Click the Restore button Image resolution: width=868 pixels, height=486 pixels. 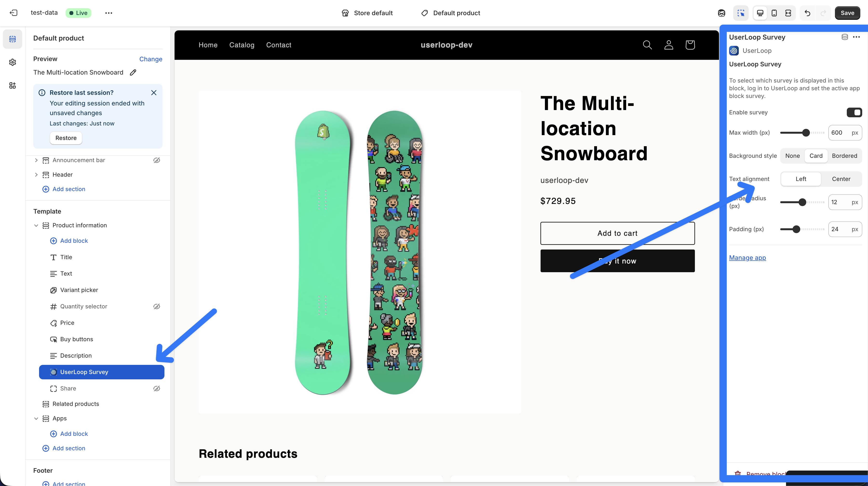66,138
